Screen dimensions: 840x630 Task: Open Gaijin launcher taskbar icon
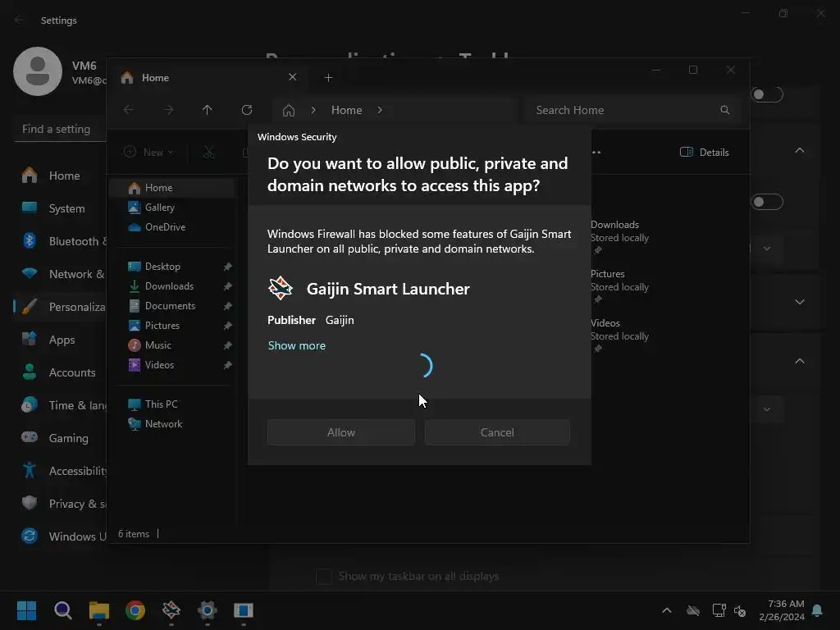171,610
